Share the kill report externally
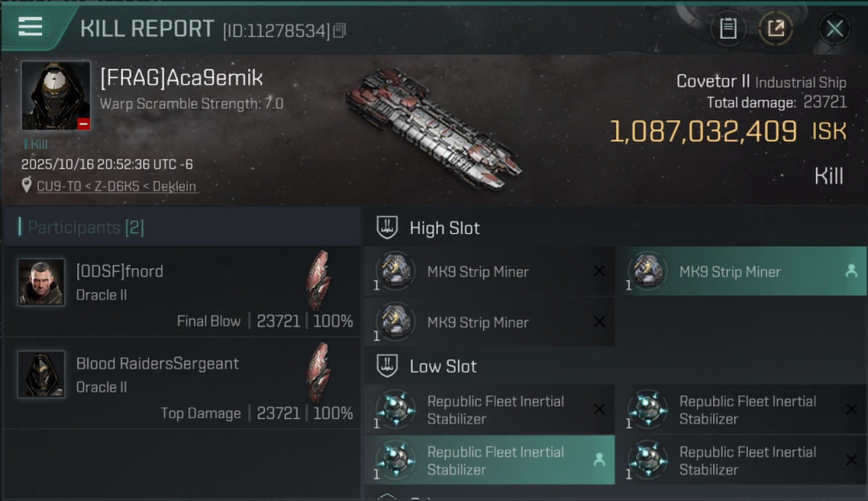 pyautogui.click(x=775, y=28)
